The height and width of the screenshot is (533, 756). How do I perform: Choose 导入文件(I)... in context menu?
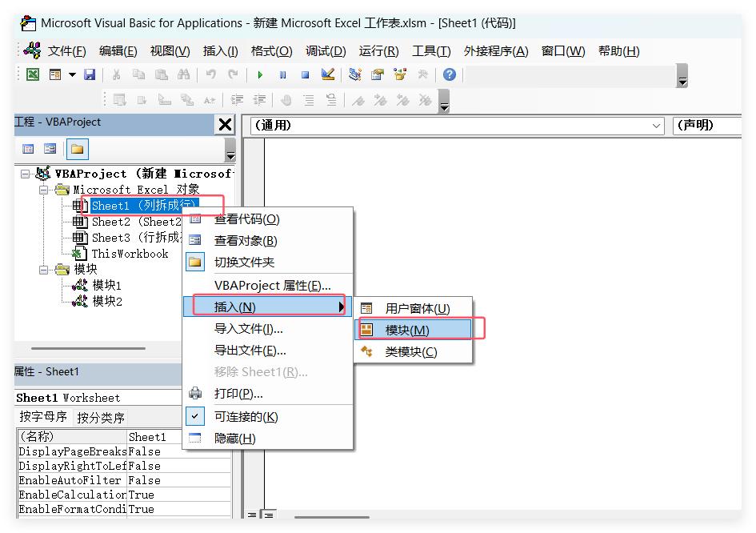(268, 329)
